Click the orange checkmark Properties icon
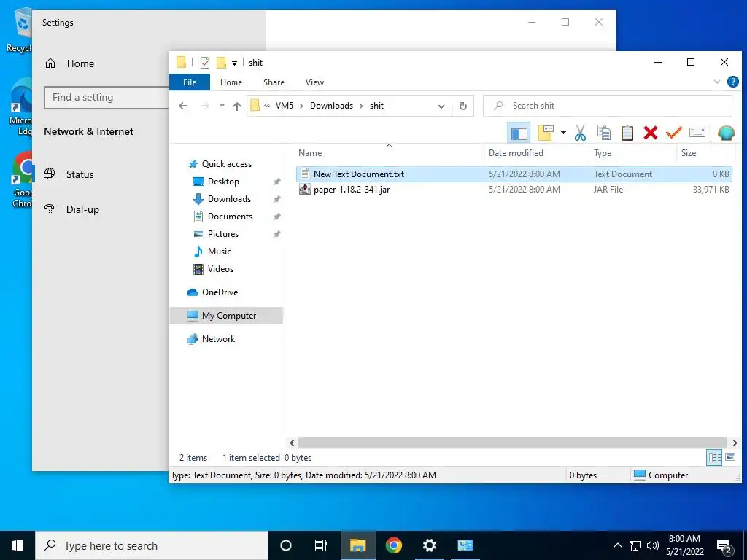Viewport: 747px width, 560px height. point(673,133)
